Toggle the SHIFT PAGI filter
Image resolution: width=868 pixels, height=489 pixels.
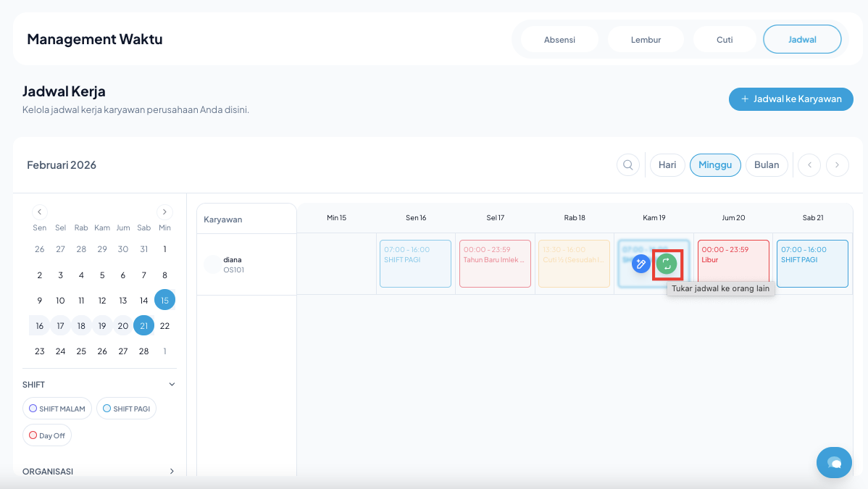(126, 409)
